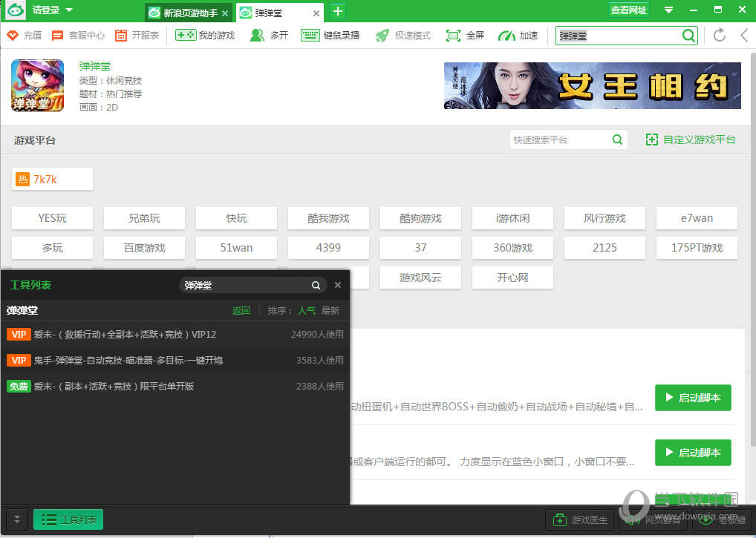Viewport: 756px width, 538px height.
Task: Open the 客服中心 customer service center
Action: (x=74, y=35)
